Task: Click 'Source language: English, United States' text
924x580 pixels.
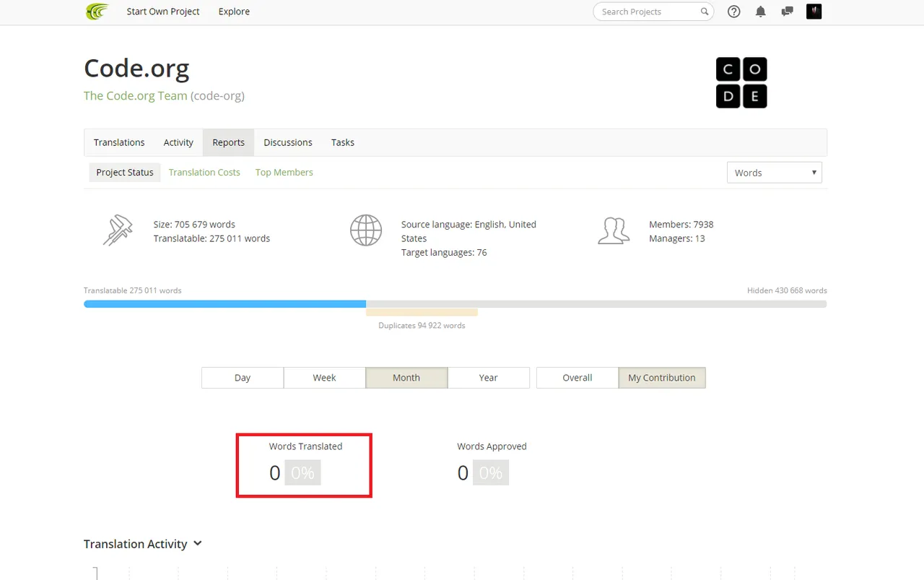Action: pos(468,231)
